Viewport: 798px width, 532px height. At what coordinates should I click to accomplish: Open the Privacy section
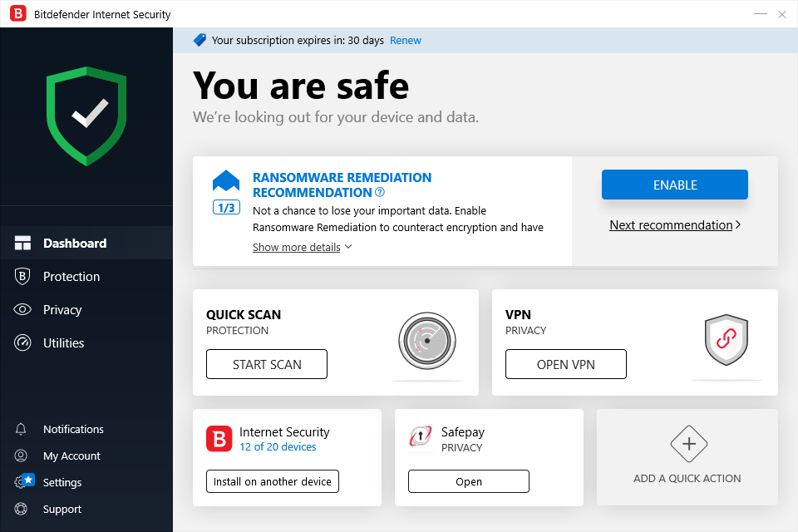(62, 310)
